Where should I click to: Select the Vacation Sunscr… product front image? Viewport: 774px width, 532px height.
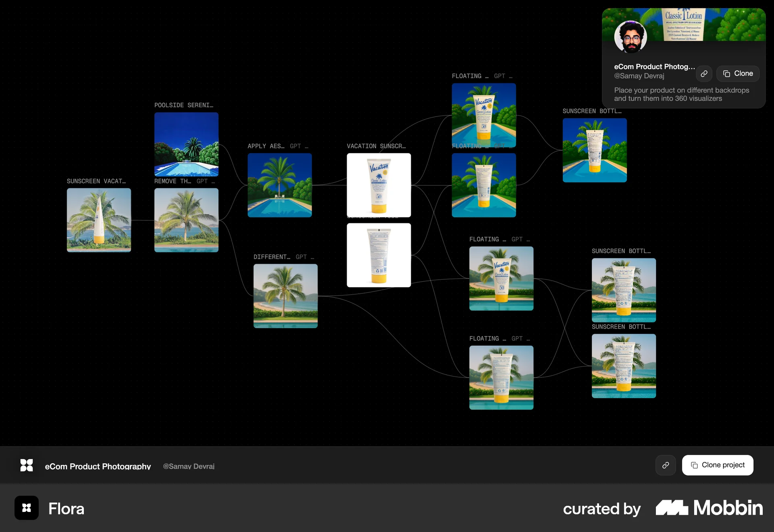click(x=379, y=185)
